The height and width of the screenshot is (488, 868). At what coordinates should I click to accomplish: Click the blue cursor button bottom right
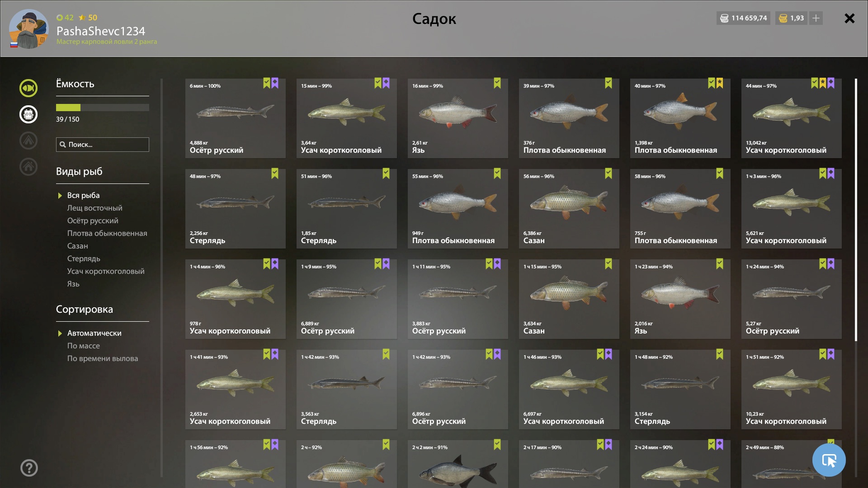829,460
